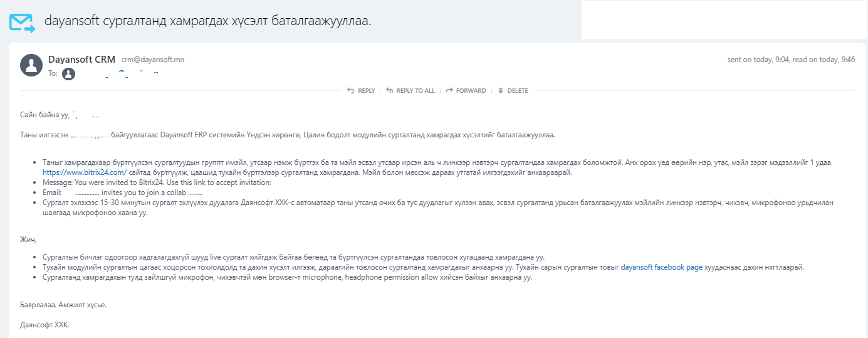Image resolution: width=868 pixels, height=338 pixels.
Task: Click the 'Баярлалаа. Амжилт хүсье.' closing line
Action: [63, 305]
